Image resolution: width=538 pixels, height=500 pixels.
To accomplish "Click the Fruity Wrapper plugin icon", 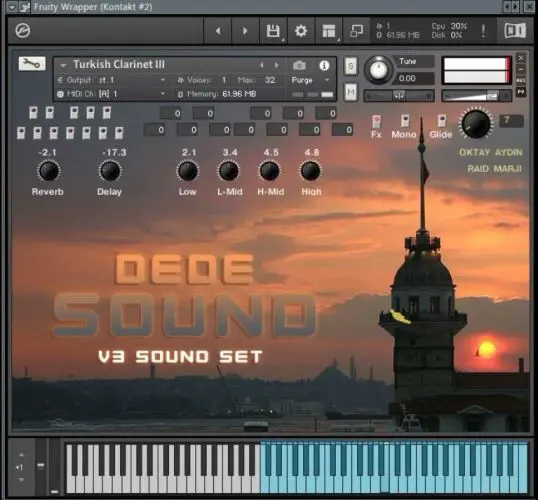I will (25, 7).
